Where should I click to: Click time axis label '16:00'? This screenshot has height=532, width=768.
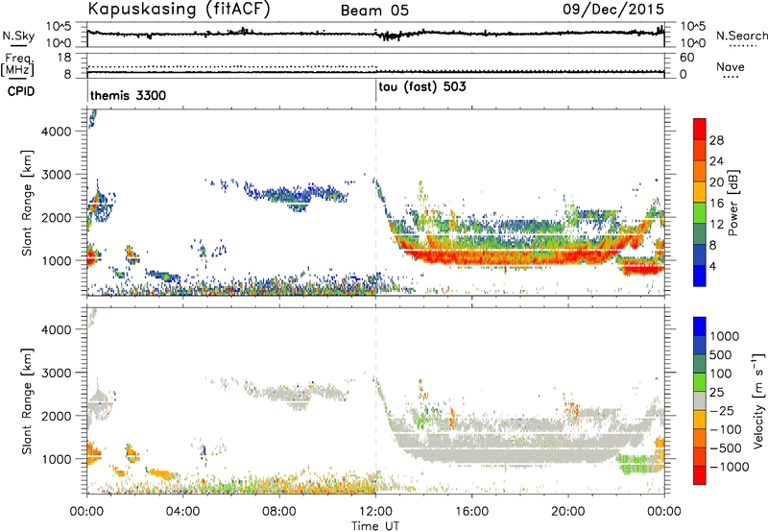coord(472,512)
